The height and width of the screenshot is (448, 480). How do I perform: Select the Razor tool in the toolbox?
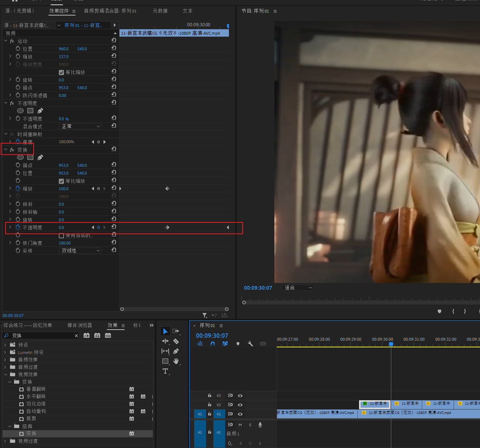[x=176, y=341]
